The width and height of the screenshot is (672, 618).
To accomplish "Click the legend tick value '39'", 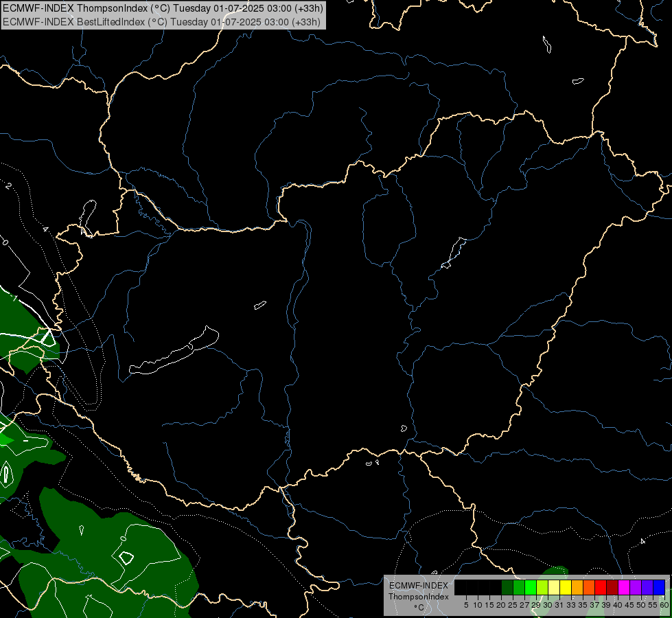I will [606, 605].
